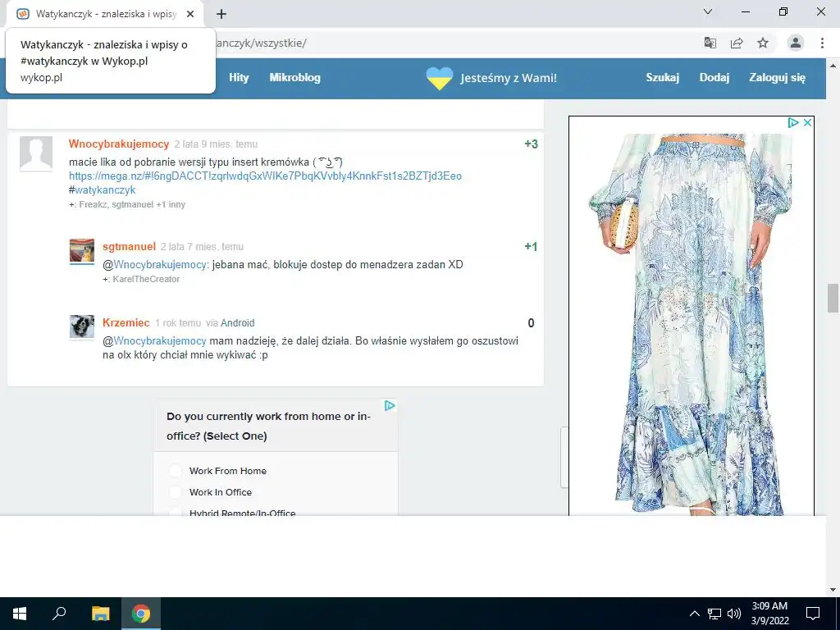The image size is (840, 630).
Task: Click scrollbar up arrow
Action: tap(833, 66)
